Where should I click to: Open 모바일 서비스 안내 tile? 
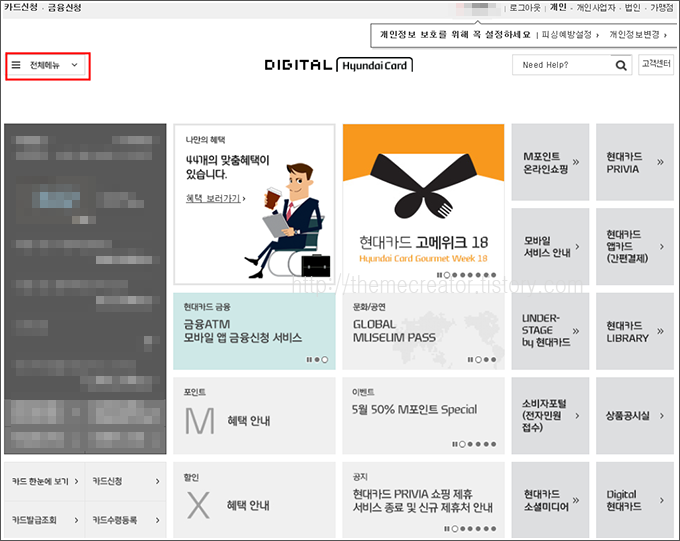(x=550, y=246)
